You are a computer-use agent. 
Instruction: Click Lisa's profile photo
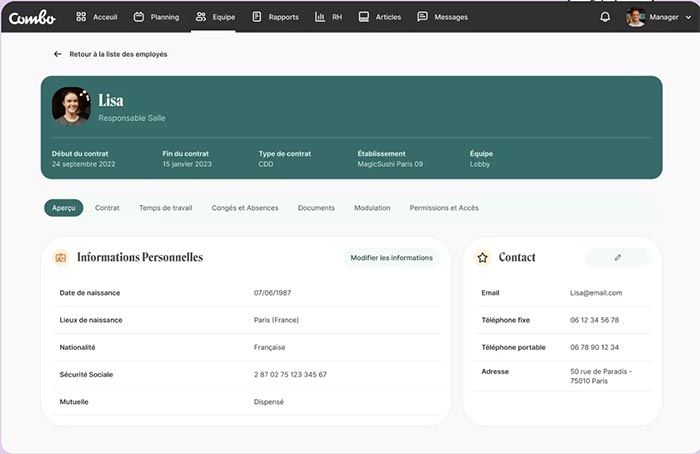(71, 106)
